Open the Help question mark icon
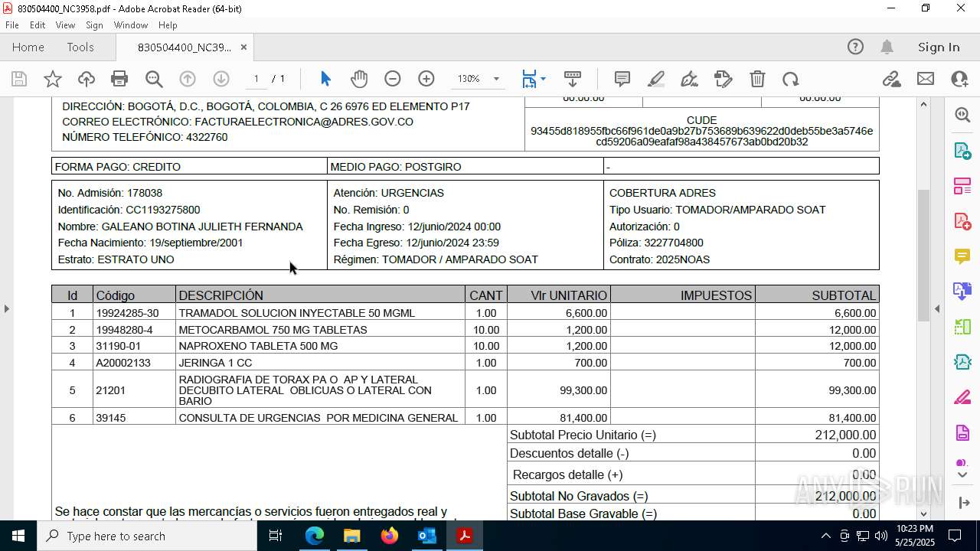This screenshot has width=980, height=551. click(855, 47)
